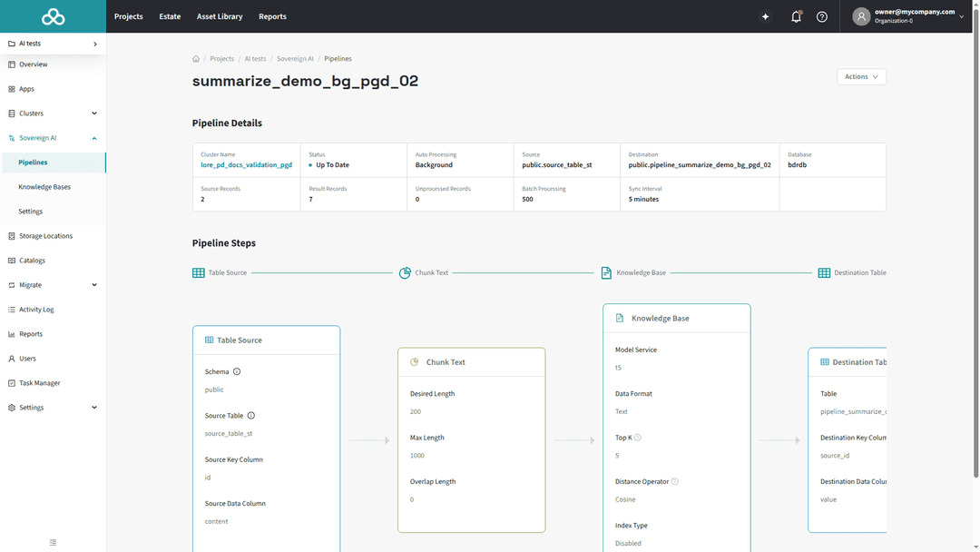Select the Knowledge Base step icon
This screenshot has width=980, height=552.
pos(603,271)
